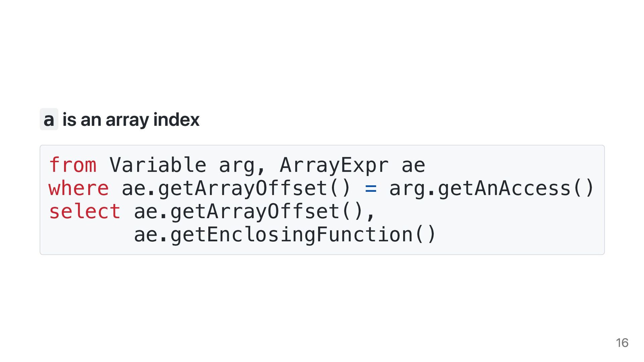
Task: Click the heading 'is an array index'
Action: point(131,120)
